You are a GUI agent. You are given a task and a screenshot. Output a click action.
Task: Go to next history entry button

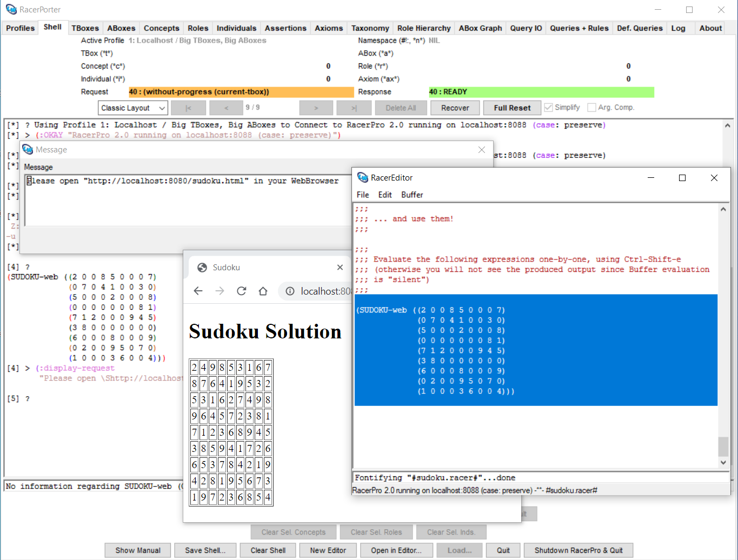point(316,108)
